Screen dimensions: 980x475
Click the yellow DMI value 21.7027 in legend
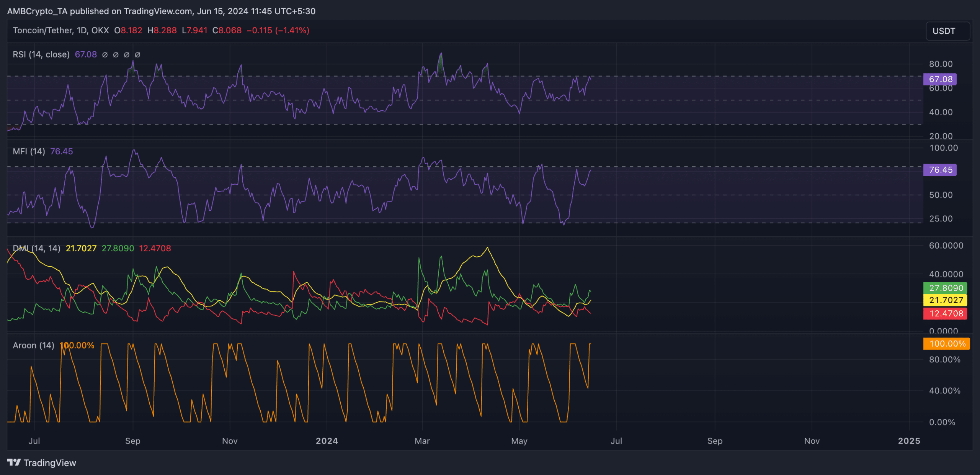pos(81,248)
